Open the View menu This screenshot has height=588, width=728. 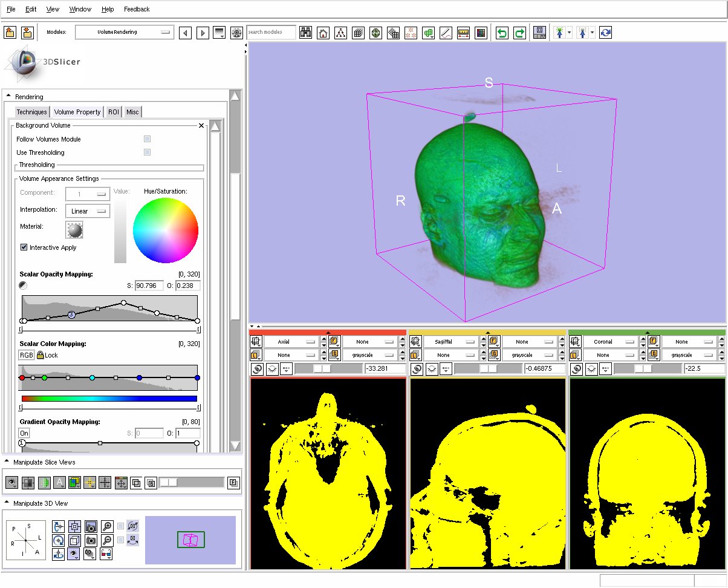[x=53, y=9]
